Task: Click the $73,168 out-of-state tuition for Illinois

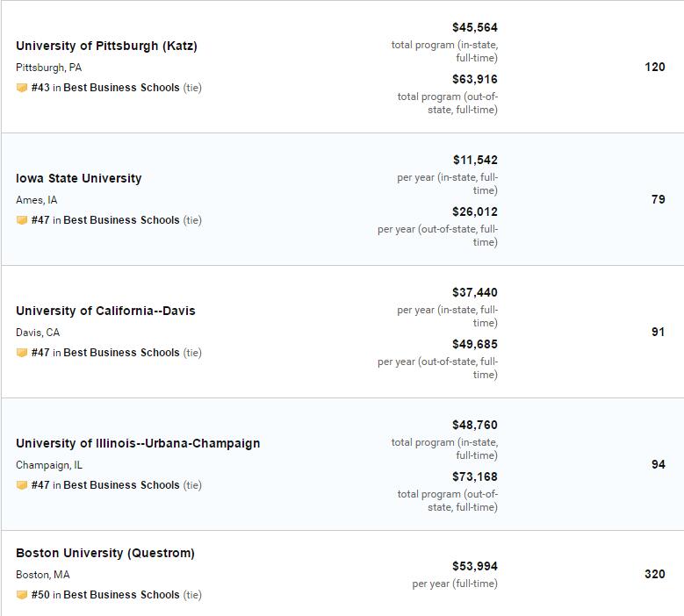Action: pos(475,477)
